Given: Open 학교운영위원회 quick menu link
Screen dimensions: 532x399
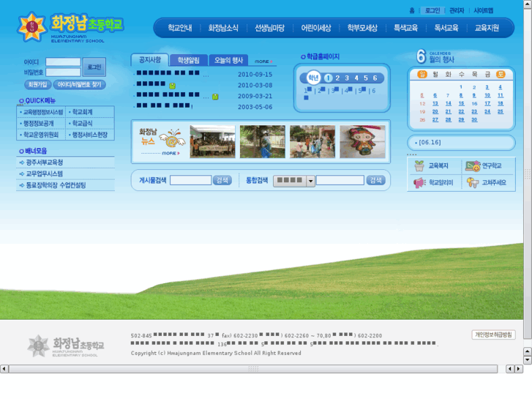Looking at the screenshot, I should tap(41, 135).
